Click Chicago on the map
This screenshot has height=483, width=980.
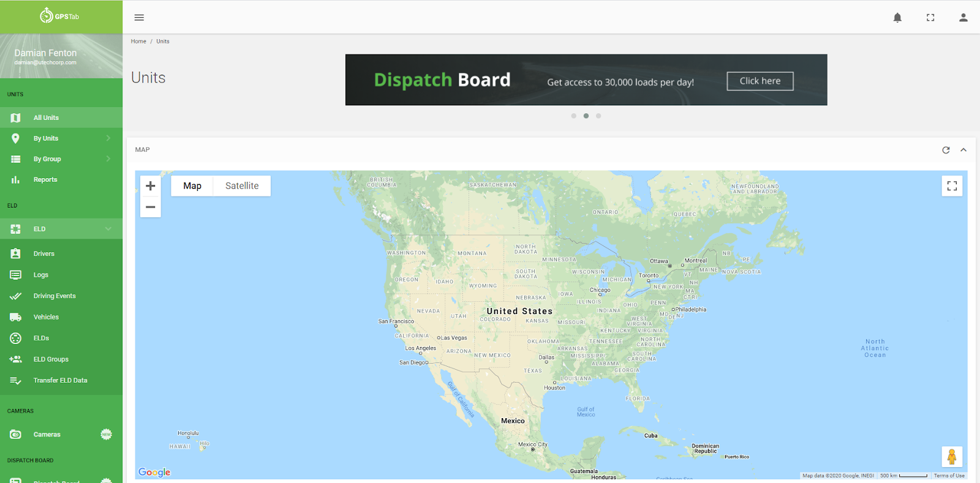click(600, 290)
